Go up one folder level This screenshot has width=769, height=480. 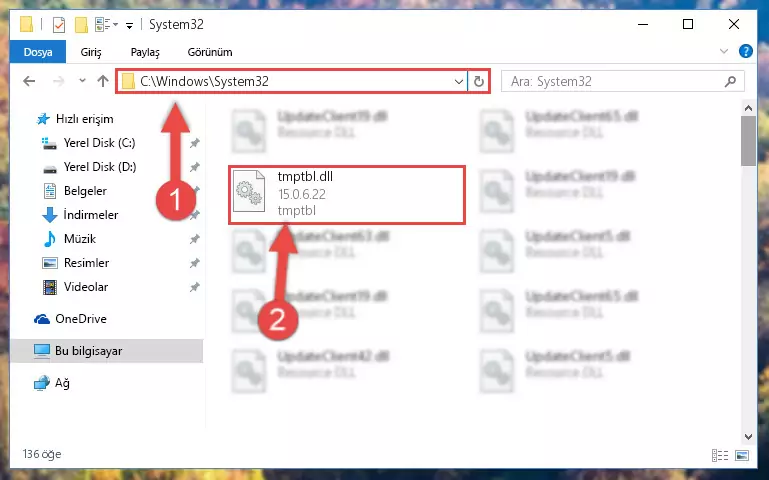click(x=103, y=81)
